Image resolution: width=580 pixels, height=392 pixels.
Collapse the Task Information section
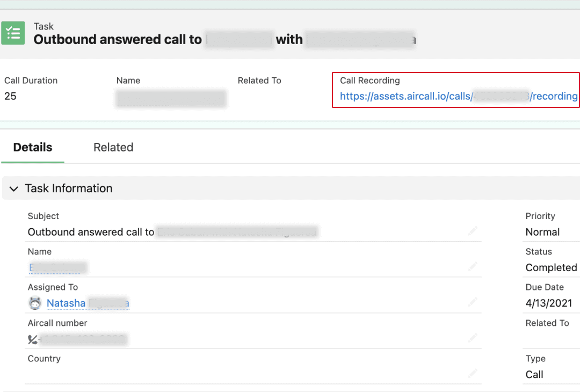click(14, 189)
